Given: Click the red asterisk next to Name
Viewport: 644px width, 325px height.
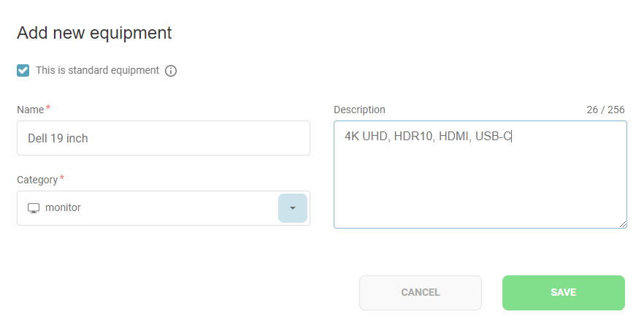Looking at the screenshot, I should pos(48,108).
